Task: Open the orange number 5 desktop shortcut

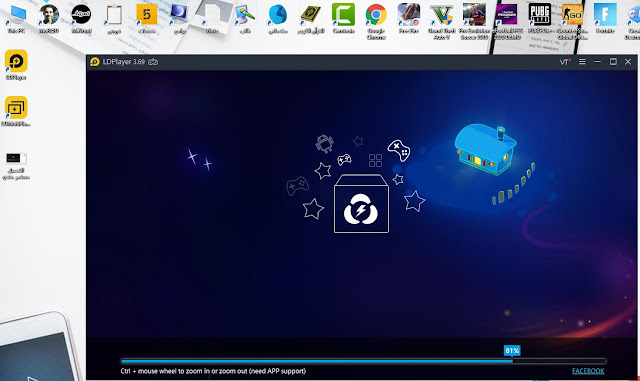Action: click(x=147, y=18)
